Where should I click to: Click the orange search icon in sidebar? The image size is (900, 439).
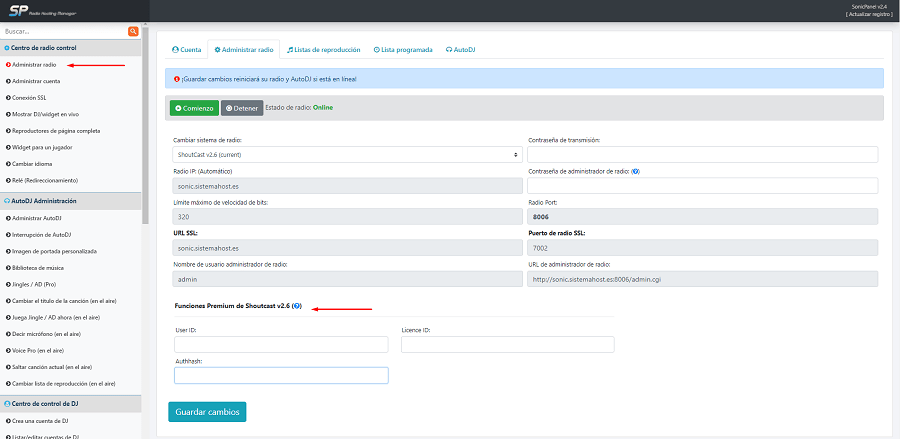coord(134,32)
